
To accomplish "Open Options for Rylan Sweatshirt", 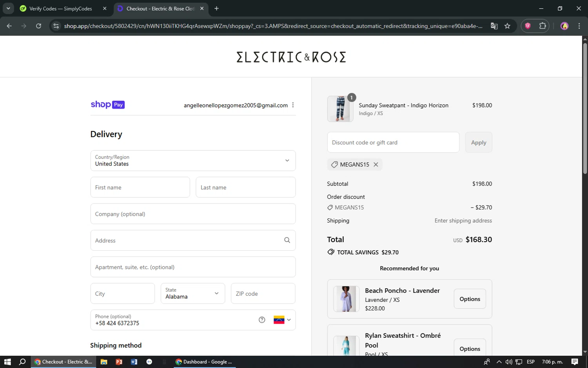I will point(470,348).
